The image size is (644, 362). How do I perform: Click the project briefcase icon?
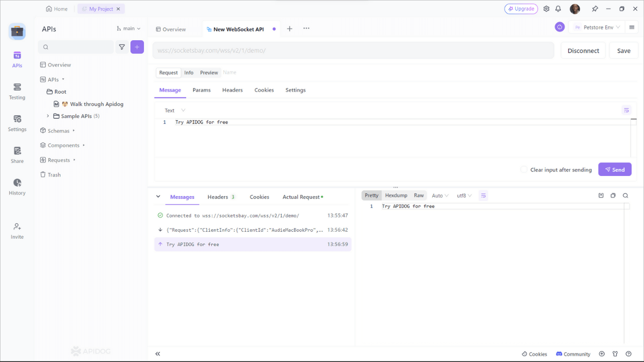tap(17, 31)
